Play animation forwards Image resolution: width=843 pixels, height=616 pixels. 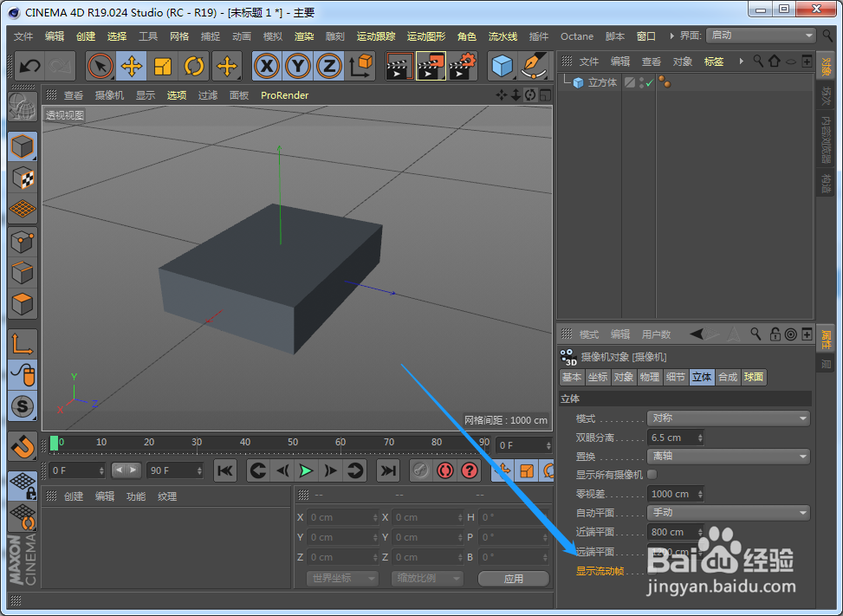(307, 470)
